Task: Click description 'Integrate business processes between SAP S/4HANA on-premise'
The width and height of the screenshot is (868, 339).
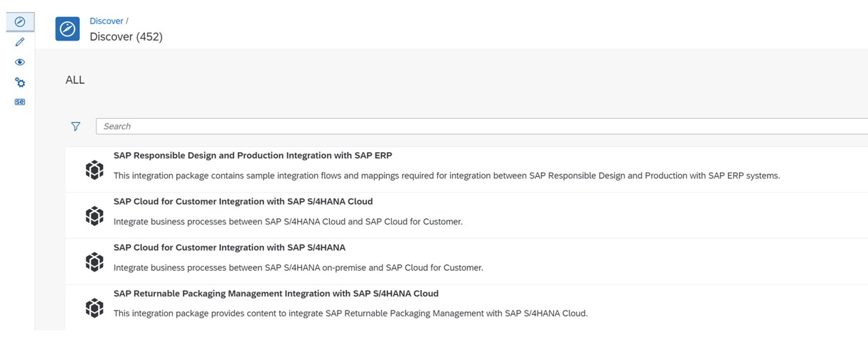Action: click(299, 268)
